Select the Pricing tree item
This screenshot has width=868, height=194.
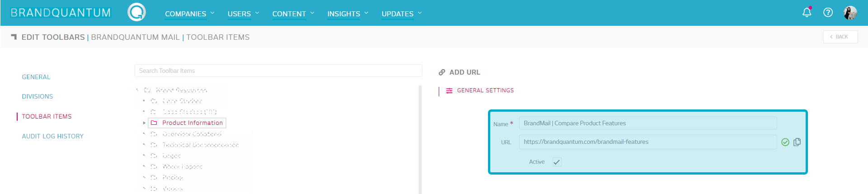173,177
